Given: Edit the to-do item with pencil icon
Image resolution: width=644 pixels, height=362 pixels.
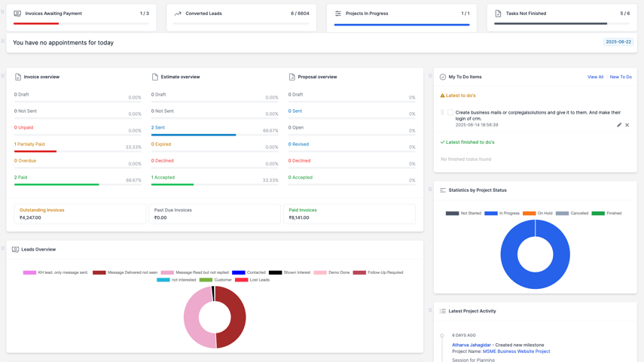Looking at the screenshot, I should 619,125.
